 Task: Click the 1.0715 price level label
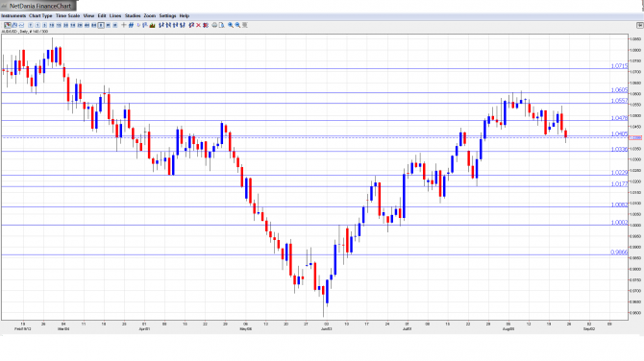coord(619,66)
